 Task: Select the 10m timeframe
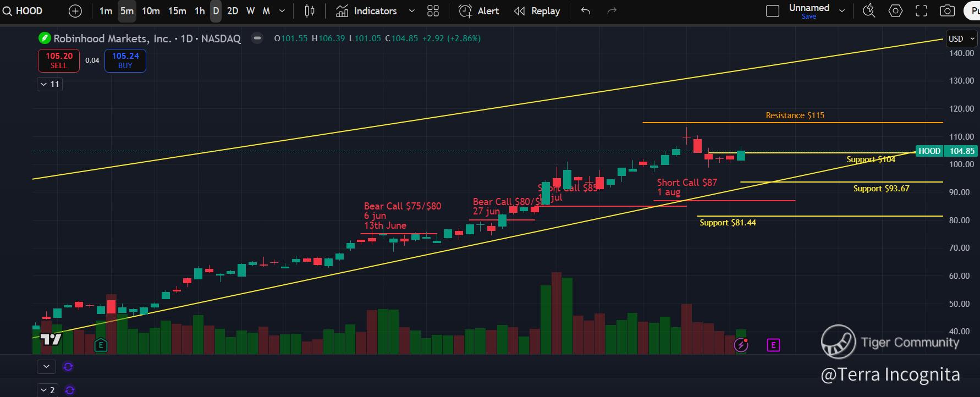pyautogui.click(x=151, y=11)
